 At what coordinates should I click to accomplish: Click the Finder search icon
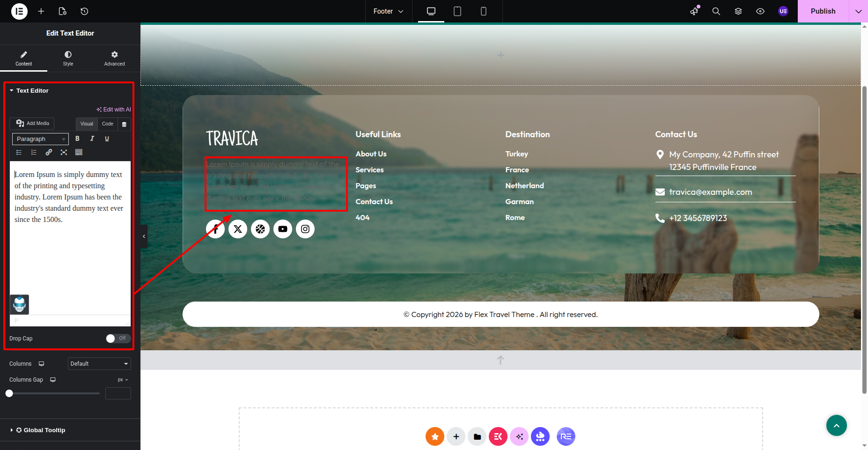click(x=716, y=11)
